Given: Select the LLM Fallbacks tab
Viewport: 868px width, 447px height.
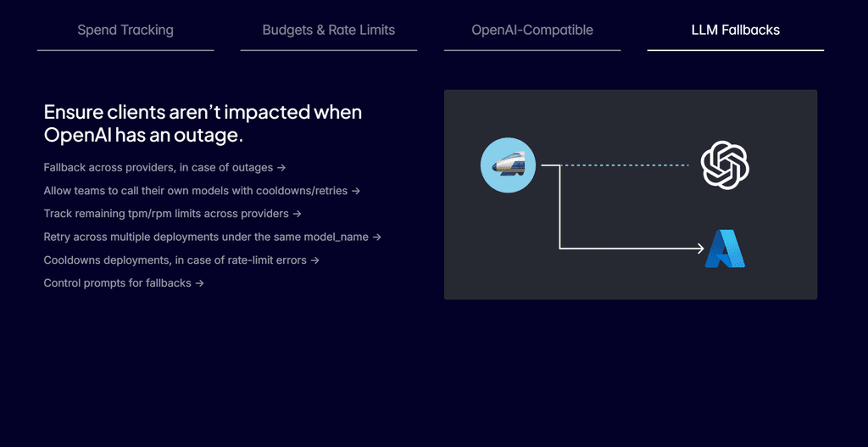Looking at the screenshot, I should point(736,31).
